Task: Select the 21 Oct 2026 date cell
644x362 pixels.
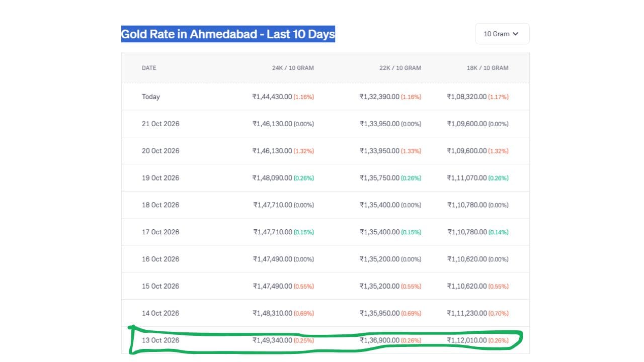Action: coord(160,124)
